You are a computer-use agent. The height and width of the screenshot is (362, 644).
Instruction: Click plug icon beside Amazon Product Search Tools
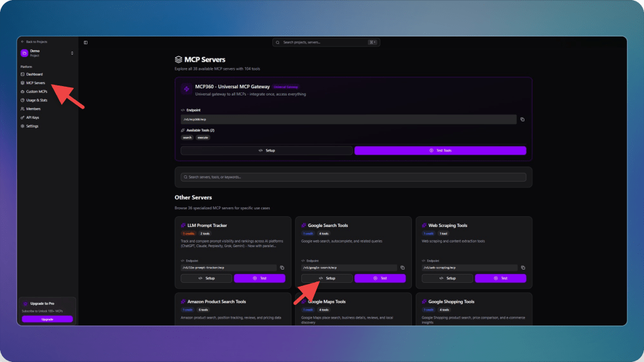point(183,302)
